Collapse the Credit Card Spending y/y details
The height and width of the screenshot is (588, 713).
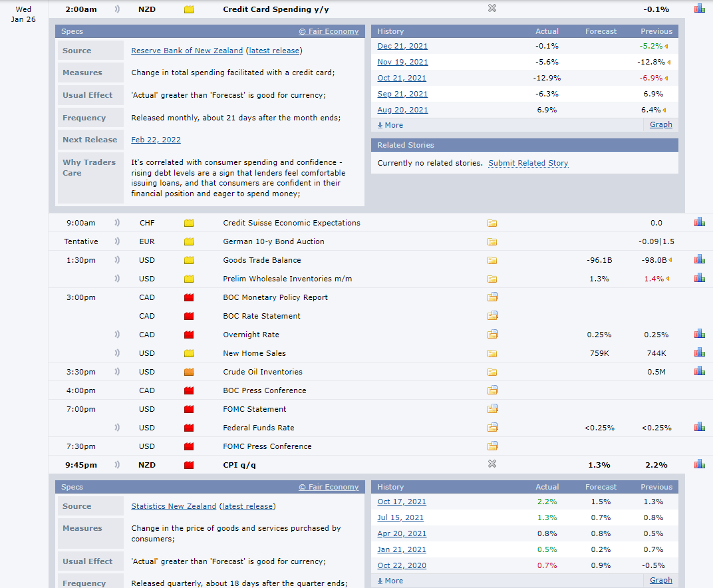[492, 9]
